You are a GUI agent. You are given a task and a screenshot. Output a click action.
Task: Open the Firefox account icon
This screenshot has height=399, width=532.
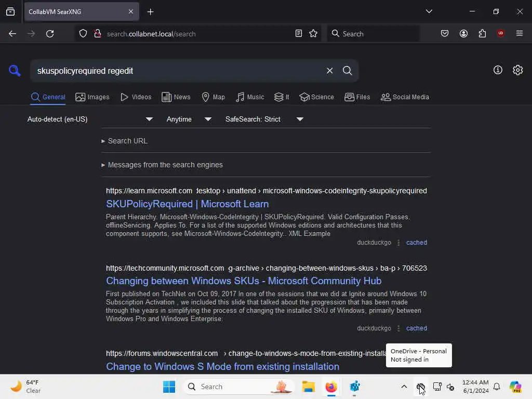463,33
